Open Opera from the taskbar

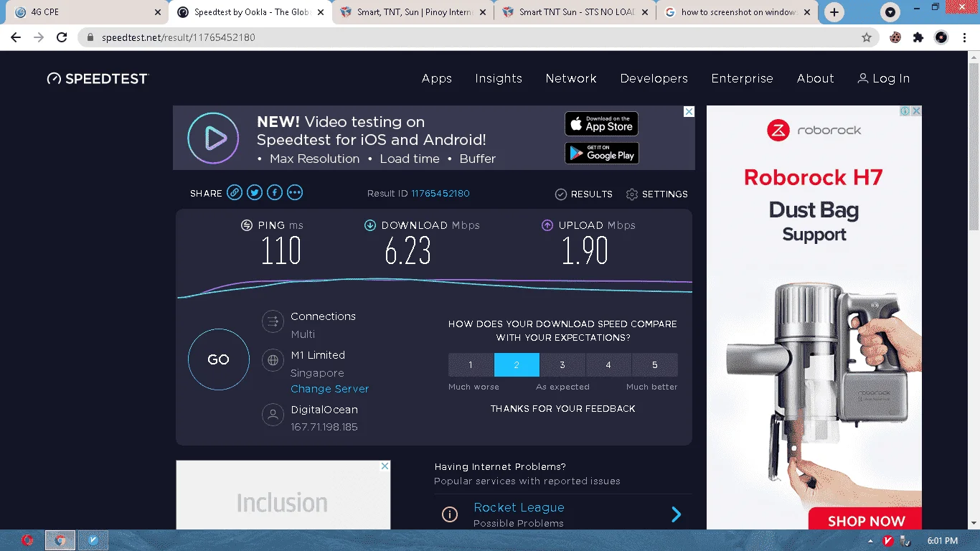click(x=27, y=540)
